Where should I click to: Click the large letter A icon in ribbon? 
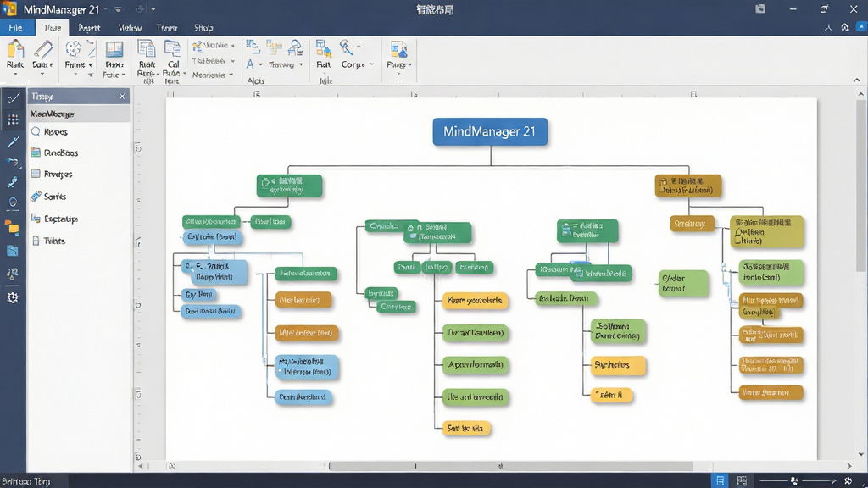(250, 64)
